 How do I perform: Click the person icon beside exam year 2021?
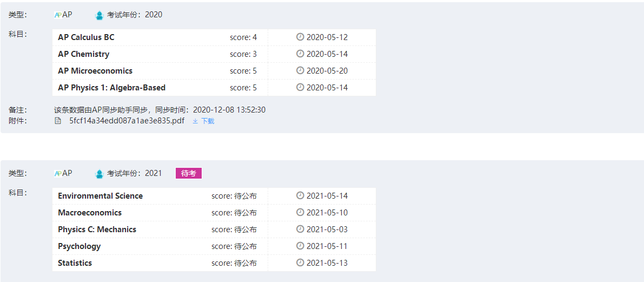pyautogui.click(x=99, y=174)
